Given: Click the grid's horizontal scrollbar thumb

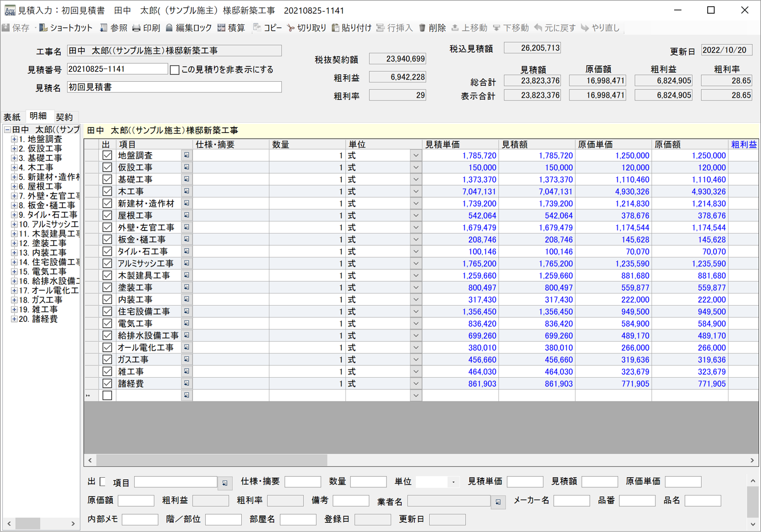Looking at the screenshot, I should point(211,460).
